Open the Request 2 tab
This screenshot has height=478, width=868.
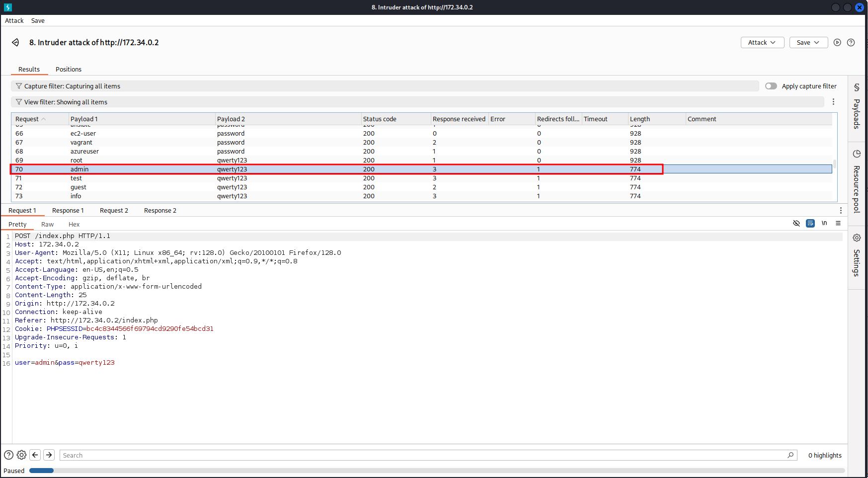coord(114,210)
